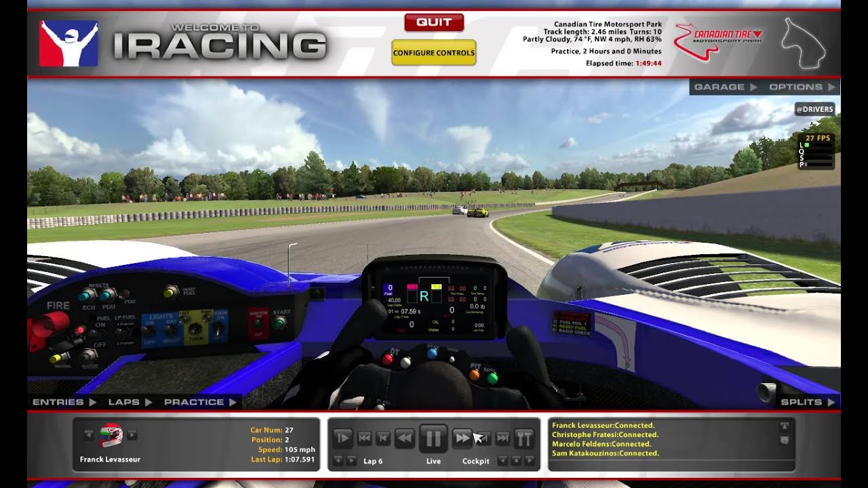Click the Franck Levasseur driver name

110,459
